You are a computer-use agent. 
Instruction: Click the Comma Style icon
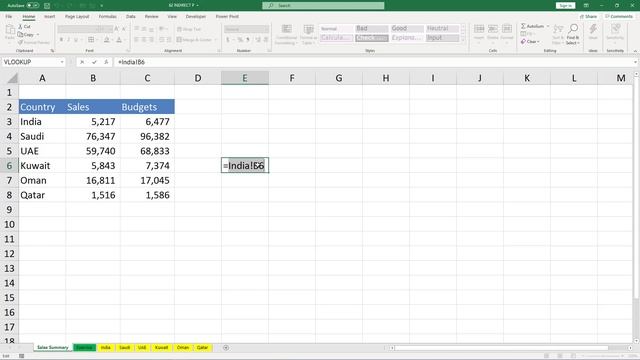[248, 40]
